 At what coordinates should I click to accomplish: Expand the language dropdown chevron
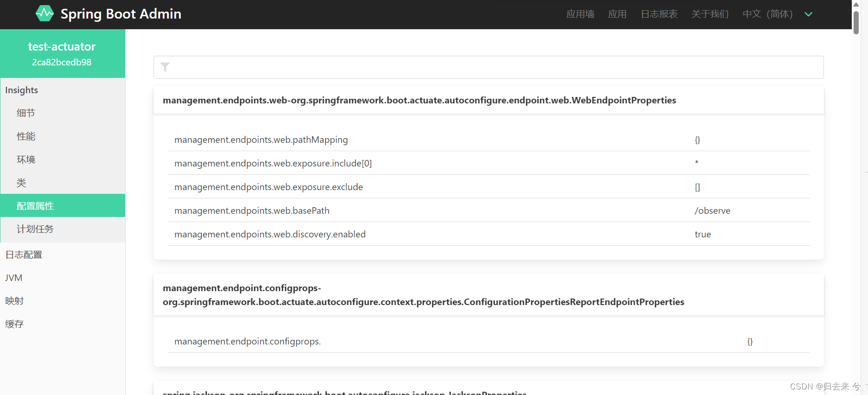tap(808, 14)
